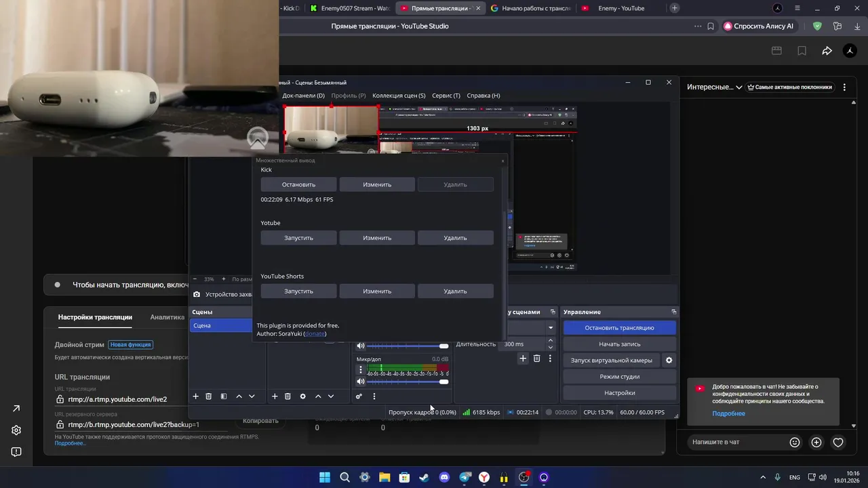
Task: Open feedback exclamation icon in sidebar
Action: (16, 452)
